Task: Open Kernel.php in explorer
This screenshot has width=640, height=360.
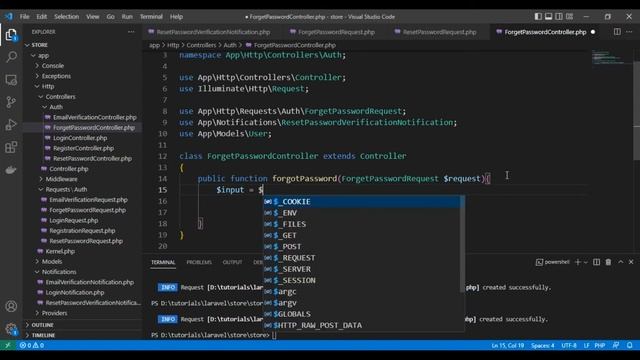Action: 60,251
